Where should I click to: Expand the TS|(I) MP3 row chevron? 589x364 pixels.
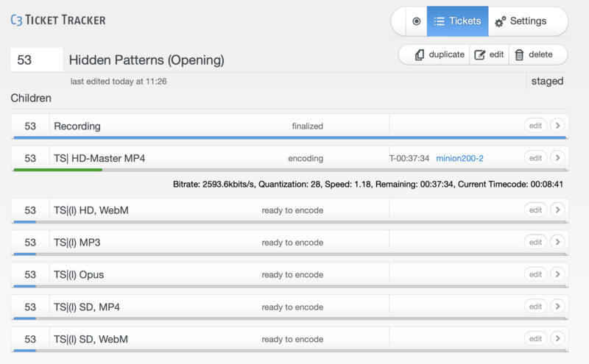[558, 242]
